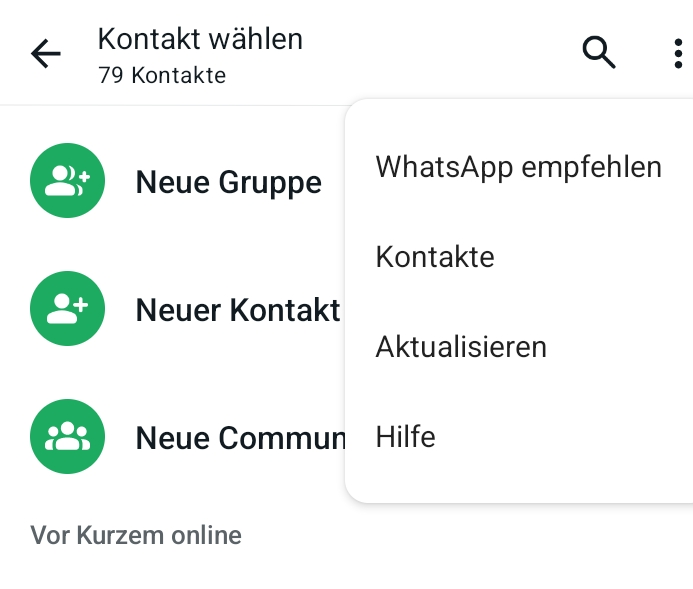This screenshot has height=589, width=693.
Task: Open Hilfe from the overflow menu
Action: 405,437
